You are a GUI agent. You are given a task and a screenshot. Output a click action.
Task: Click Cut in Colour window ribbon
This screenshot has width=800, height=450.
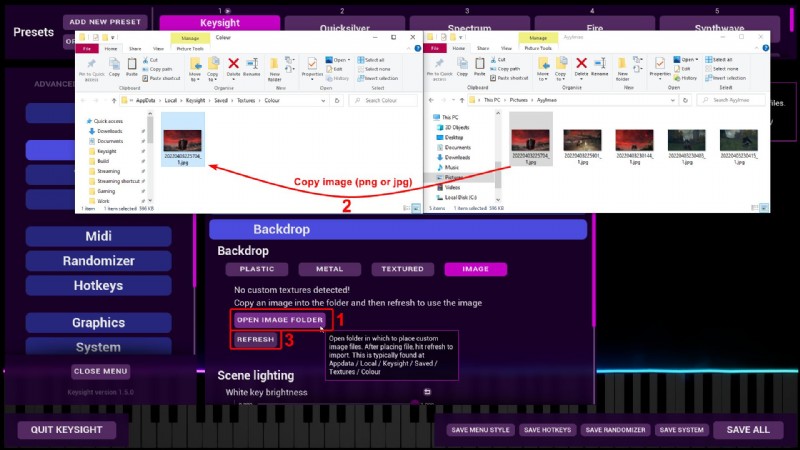tap(151, 60)
